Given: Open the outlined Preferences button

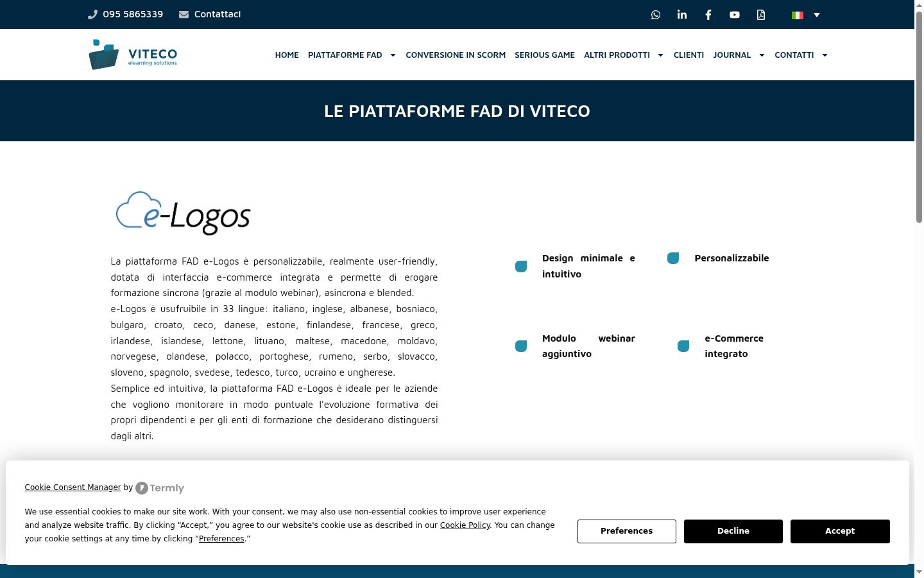Looking at the screenshot, I should (x=627, y=531).
